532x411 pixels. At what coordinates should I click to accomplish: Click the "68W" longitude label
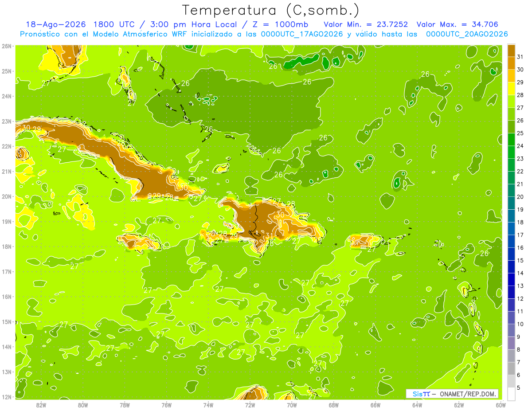click(x=334, y=405)
